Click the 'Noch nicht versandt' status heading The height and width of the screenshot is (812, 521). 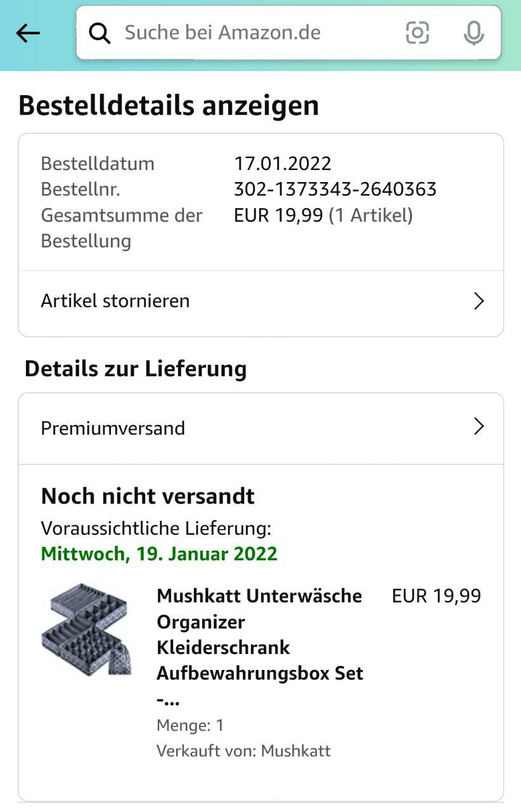pos(148,496)
